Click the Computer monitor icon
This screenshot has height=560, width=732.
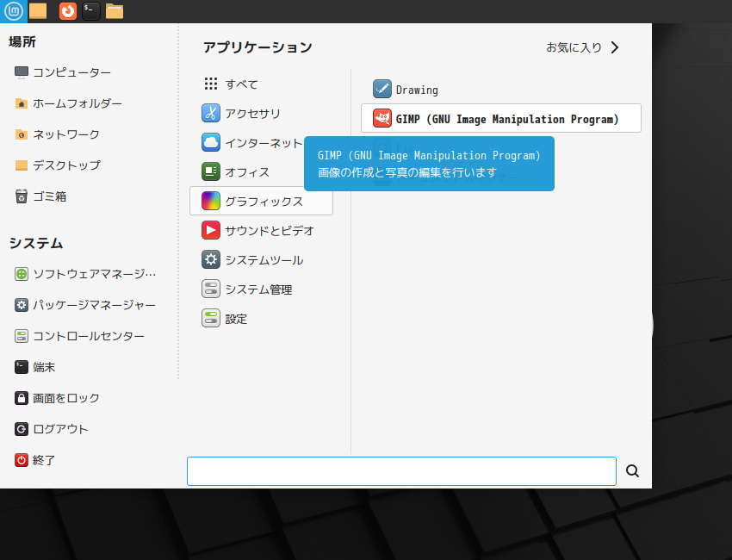tap(21, 72)
